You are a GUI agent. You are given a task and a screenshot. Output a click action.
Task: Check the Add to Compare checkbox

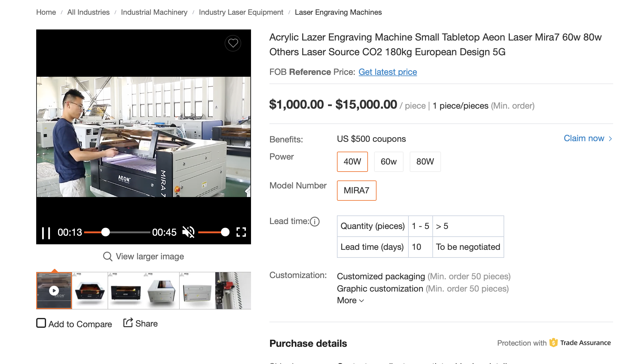click(41, 323)
